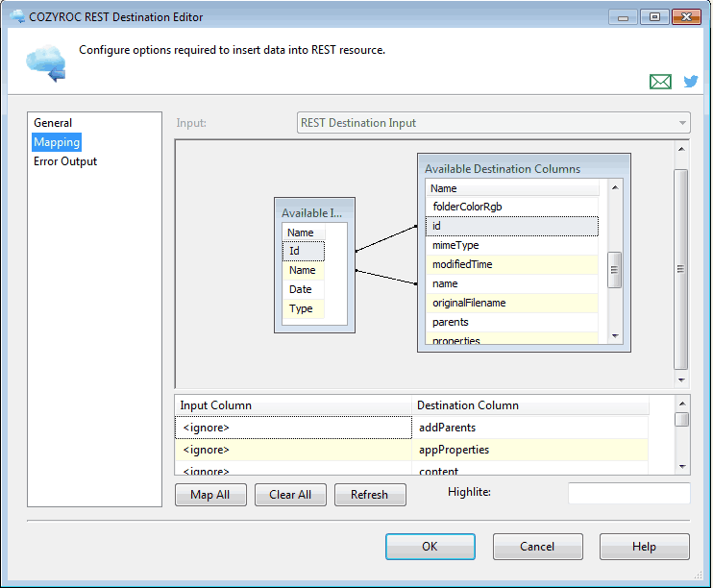Click Clear All button
The width and height of the screenshot is (713, 588).
(290, 495)
